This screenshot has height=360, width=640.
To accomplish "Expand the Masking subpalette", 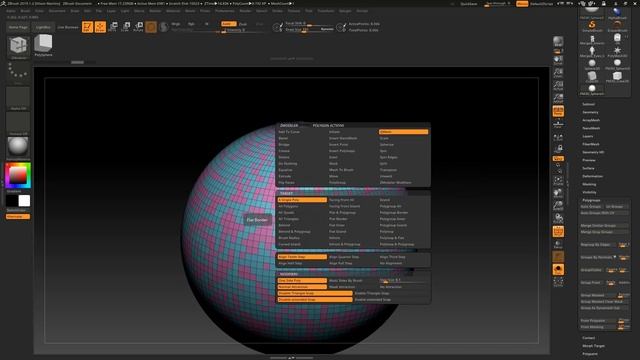I will coord(589,184).
